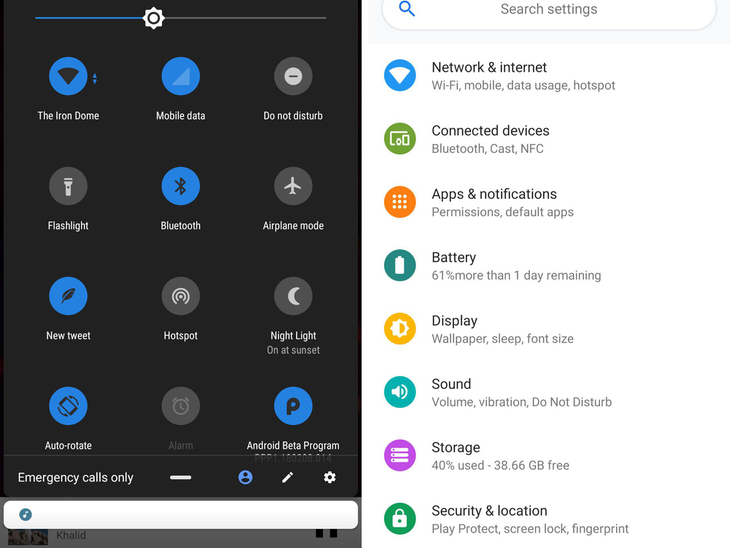730x548 pixels.
Task: Open Security & location settings
Action: click(x=549, y=519)
